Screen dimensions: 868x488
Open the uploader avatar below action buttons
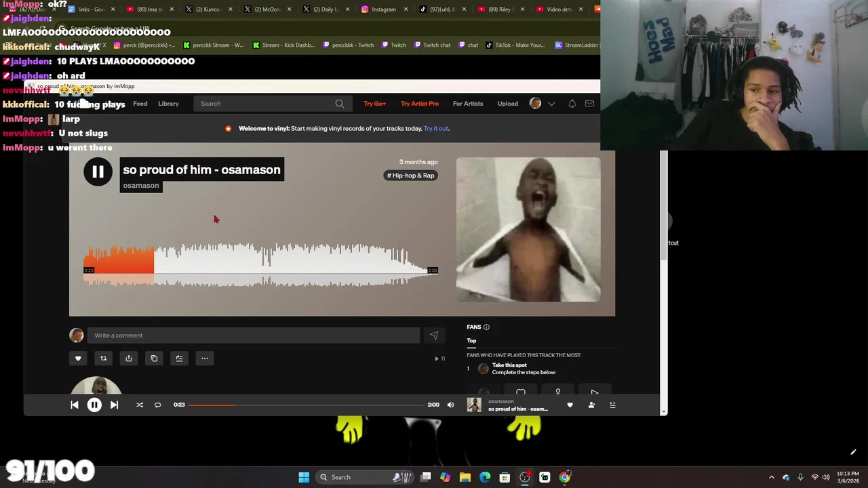click(x=96, y=386)
